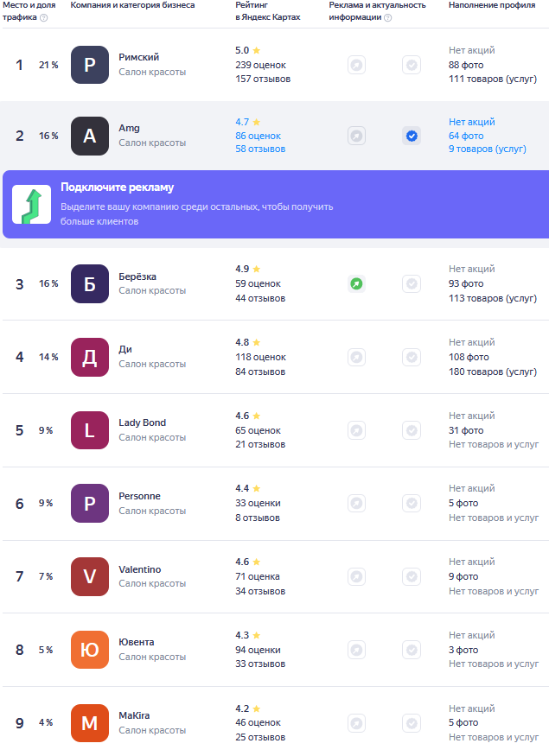The image size is (549, 756).
Task: Click the advertising icon in Ювента row
Action: pos(356,650)
